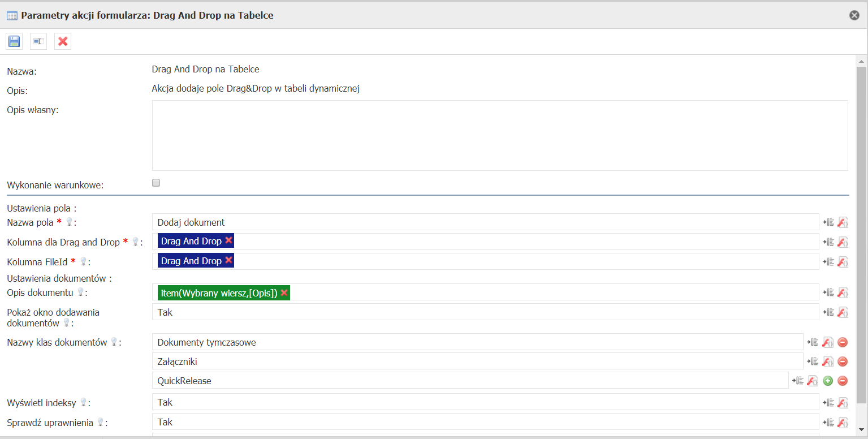Image resolution: width=868 pixels, height=439 pixels.
Task: Click the save floppy disk icon
Action: coord(14,41)
